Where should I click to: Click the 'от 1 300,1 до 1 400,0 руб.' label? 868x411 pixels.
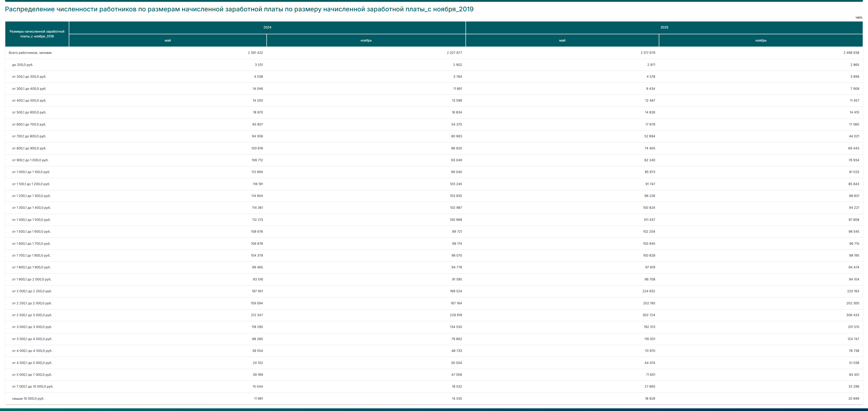[31, 208]
